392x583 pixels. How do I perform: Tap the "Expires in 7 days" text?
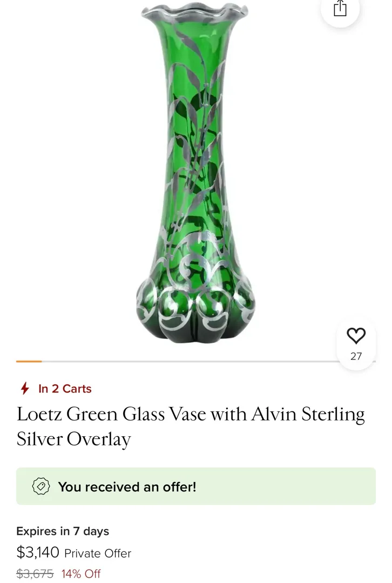pos(63,531)
